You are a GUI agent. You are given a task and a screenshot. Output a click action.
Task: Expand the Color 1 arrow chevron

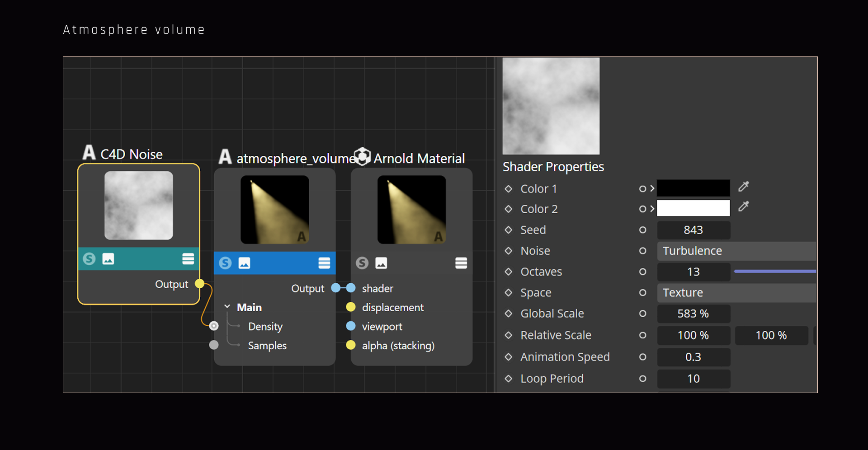tap(652, 188)
